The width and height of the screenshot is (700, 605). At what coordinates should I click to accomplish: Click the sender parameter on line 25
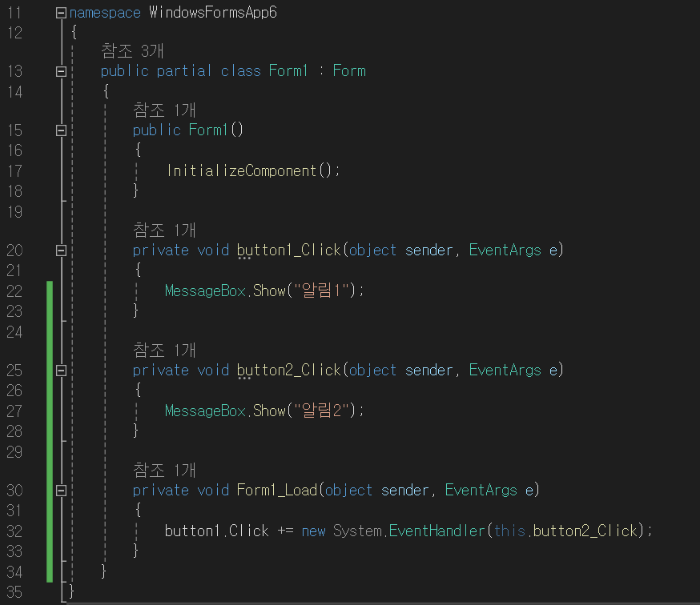tap(429, 371)
